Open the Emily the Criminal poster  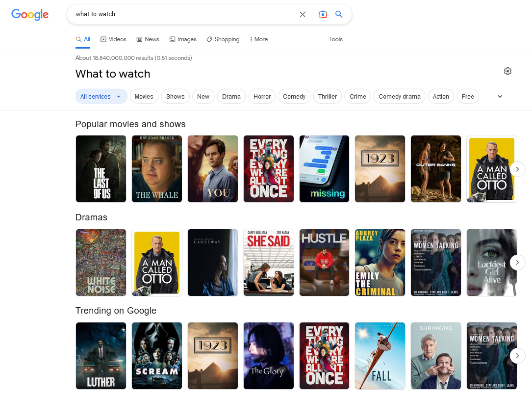(x=380, y=263)
